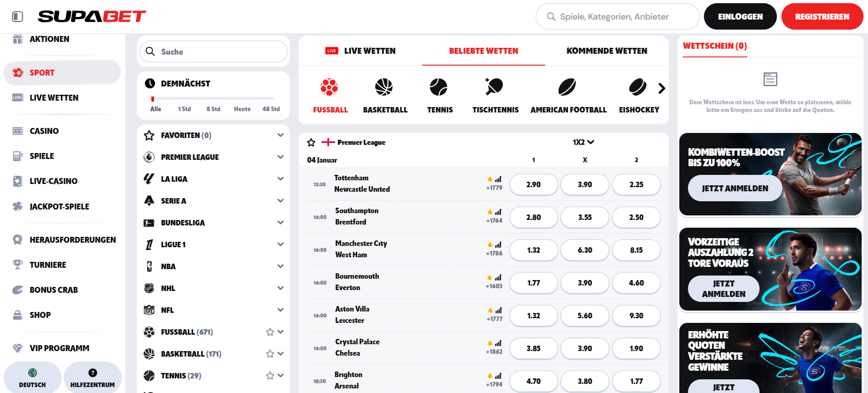Click the Registrieren button

coord(822,17)
